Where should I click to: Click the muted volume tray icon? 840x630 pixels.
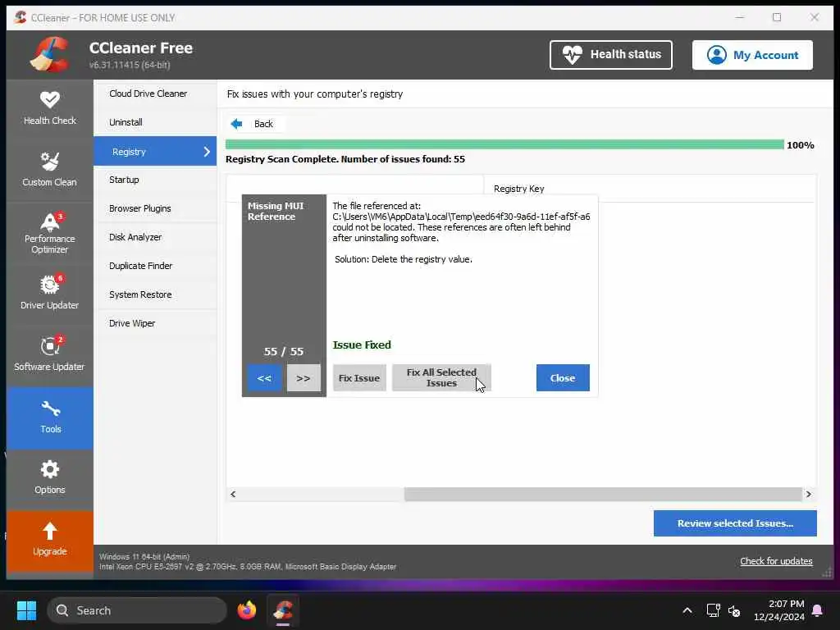point(734,610)
